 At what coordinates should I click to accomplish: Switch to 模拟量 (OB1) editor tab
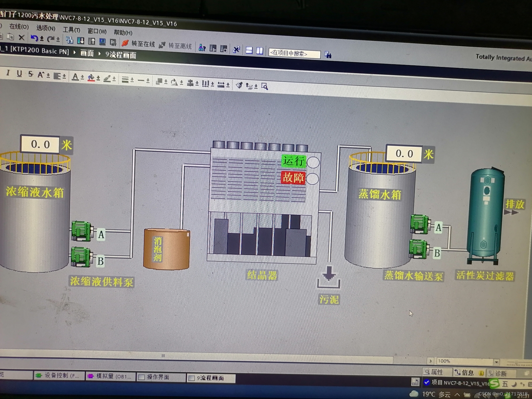click(111, 376)
